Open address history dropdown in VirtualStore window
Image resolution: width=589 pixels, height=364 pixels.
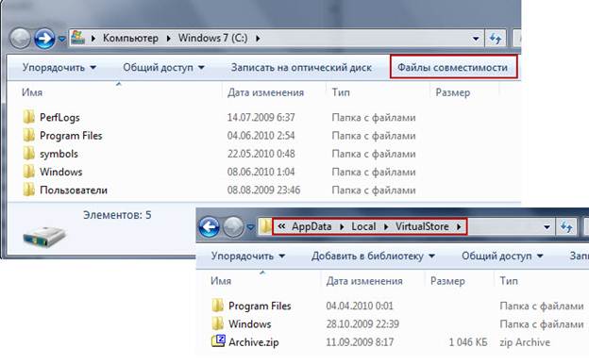pos(547,227)
